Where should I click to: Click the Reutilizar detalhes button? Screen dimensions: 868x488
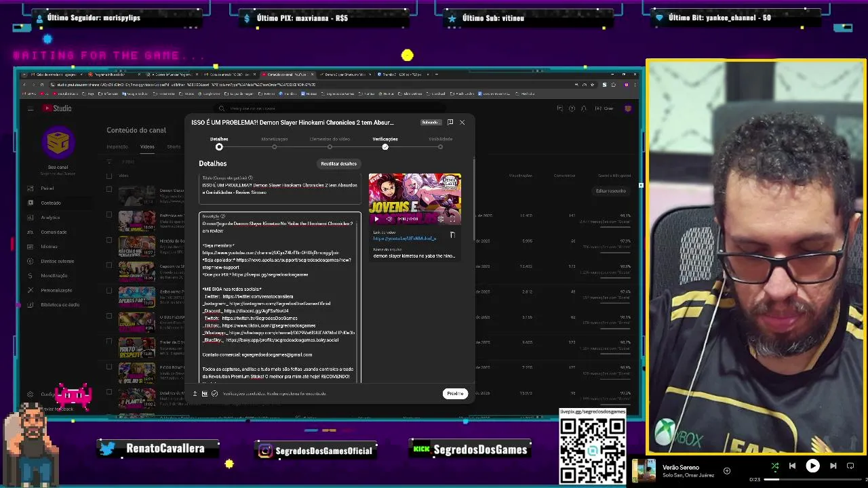pyautogui.click(x=338, y=163)
